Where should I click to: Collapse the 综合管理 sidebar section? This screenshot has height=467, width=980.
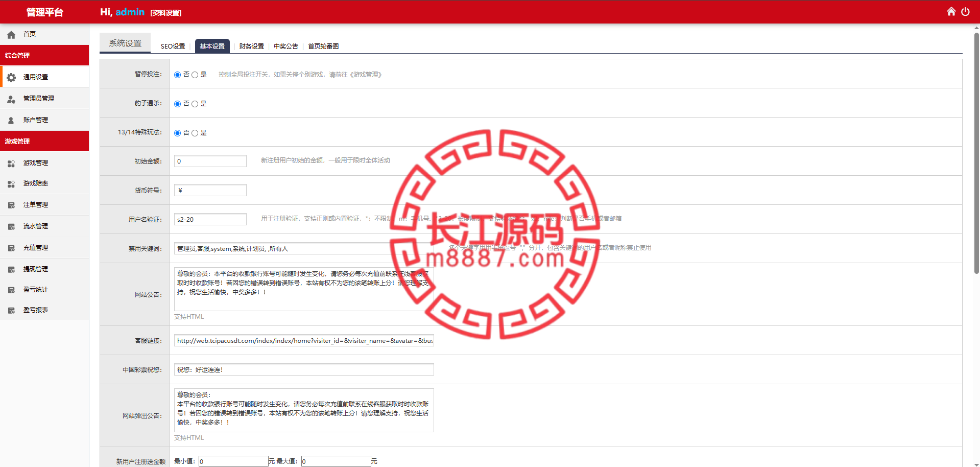[44, 55]
